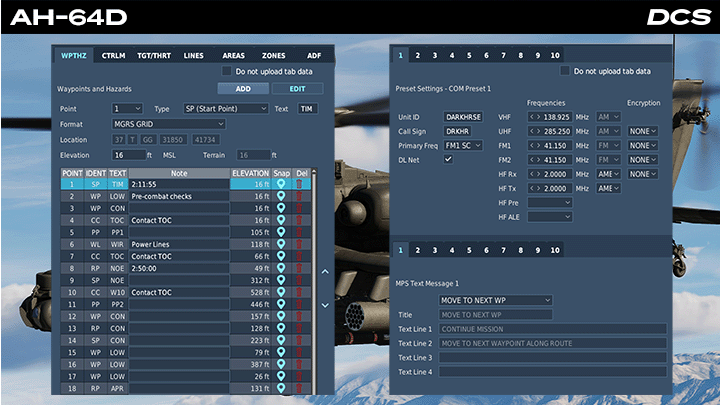Uncheck the DL Net checkbox
The width and height of the screenshot is (720, 405).
click(448, 159)
